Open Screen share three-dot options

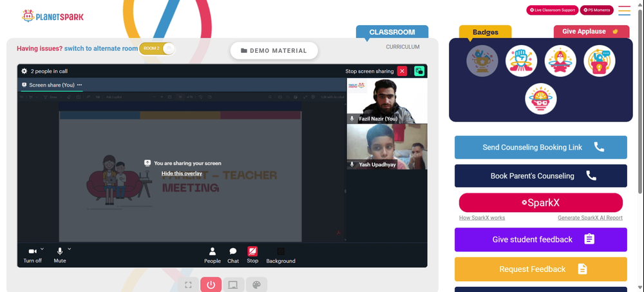(79, 84)
